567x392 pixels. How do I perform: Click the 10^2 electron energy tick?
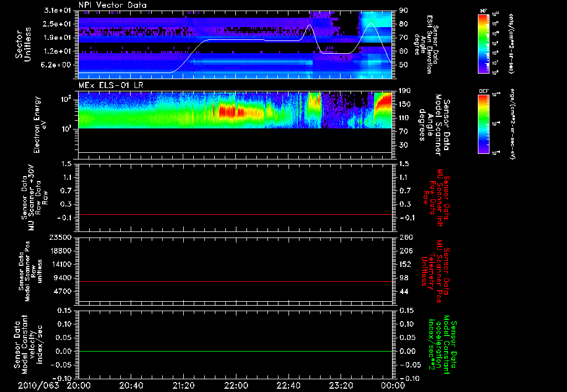(x=66, y=100)
